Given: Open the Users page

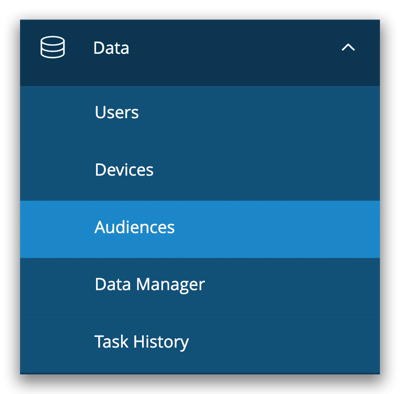Looking at the screenshot, I should [x=200, y=112].
